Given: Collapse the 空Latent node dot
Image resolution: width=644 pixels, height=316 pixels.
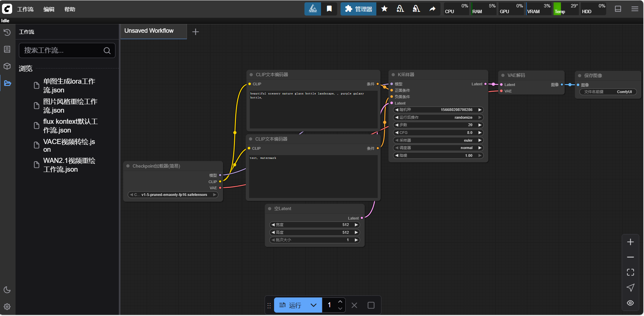Looking at the screenshot, I should pos(270,209).
